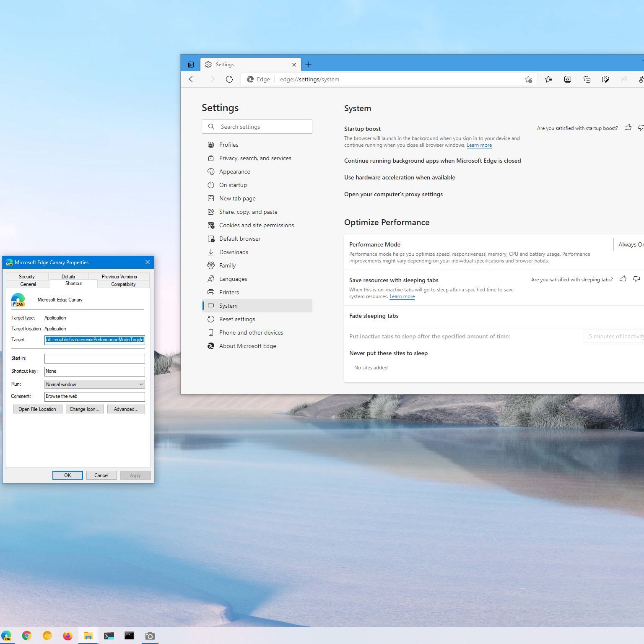This screenshot has height=644, width=644.
Task: Expand the Run 'Normal window' dropdown
Action: coord(94,384)
